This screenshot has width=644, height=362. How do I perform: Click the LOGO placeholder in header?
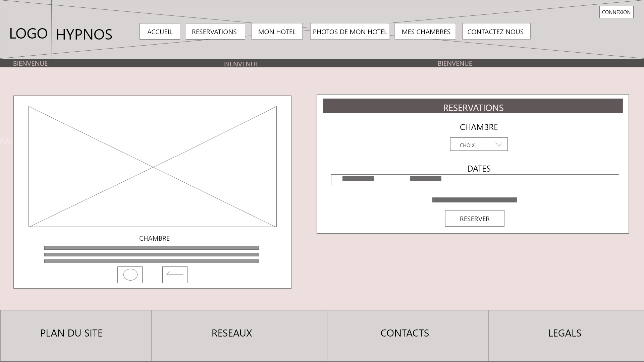click(28, 34)
